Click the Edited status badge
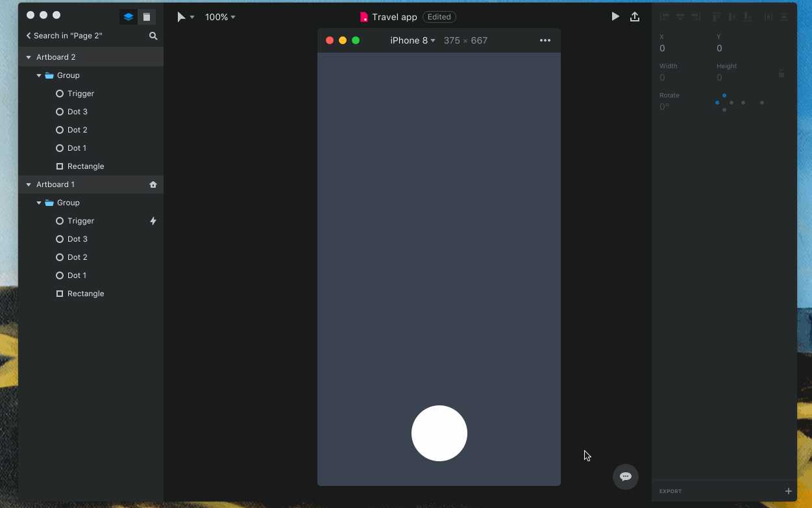The image size is (812, 508). [x=439, y=17]
